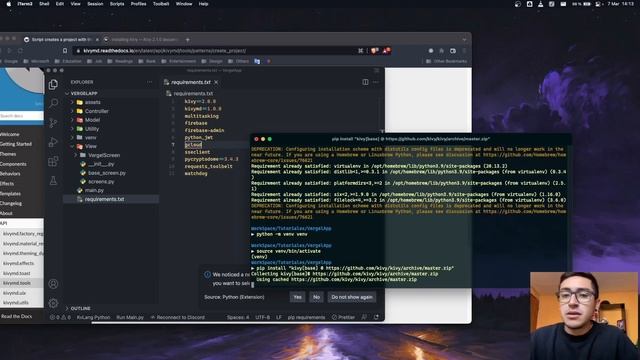This screenshot has height=360, width=640.
Task: Open the Apple menu
Action: 9,4
